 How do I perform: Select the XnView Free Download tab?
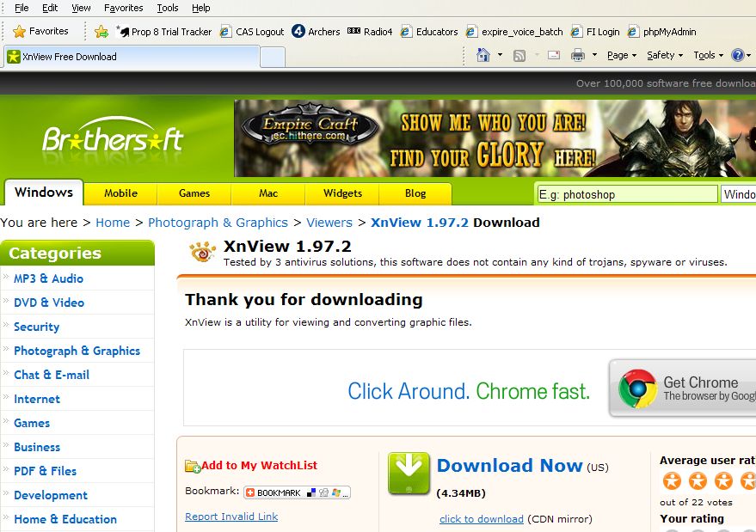[131, 57]
